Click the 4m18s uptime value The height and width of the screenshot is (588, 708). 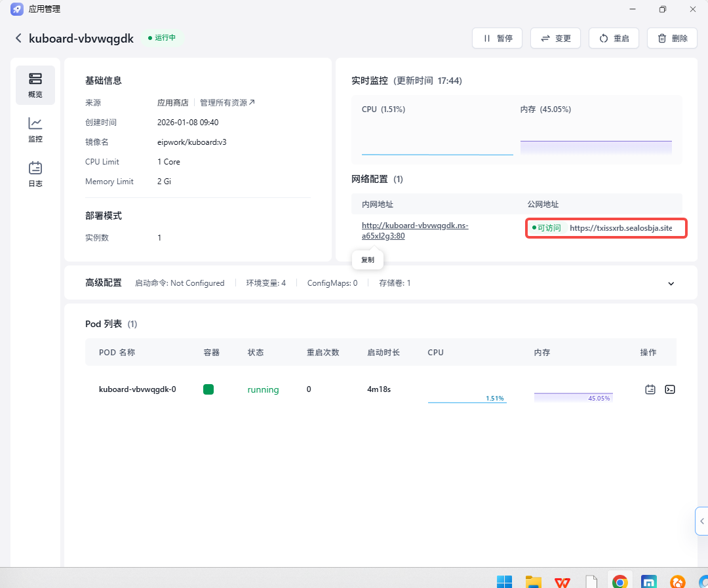coord(379,389)
